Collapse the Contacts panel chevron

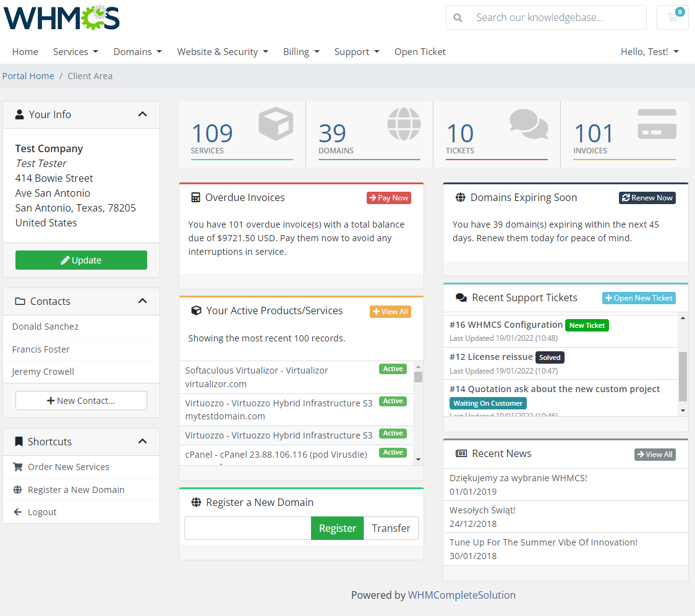[142, 301]
